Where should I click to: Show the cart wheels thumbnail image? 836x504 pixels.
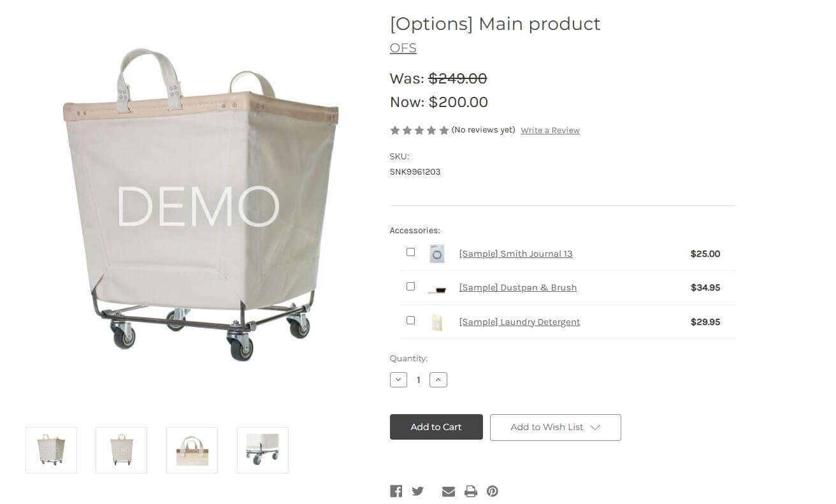point(263,450)
